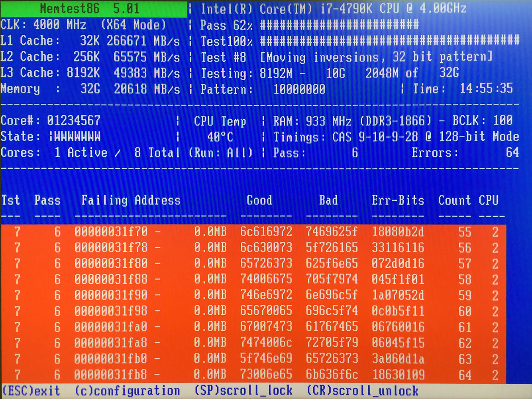Viewport: 532px width, 399px height.
Task: Click failing address 00000031f70
Action: [x=111, y=231]
